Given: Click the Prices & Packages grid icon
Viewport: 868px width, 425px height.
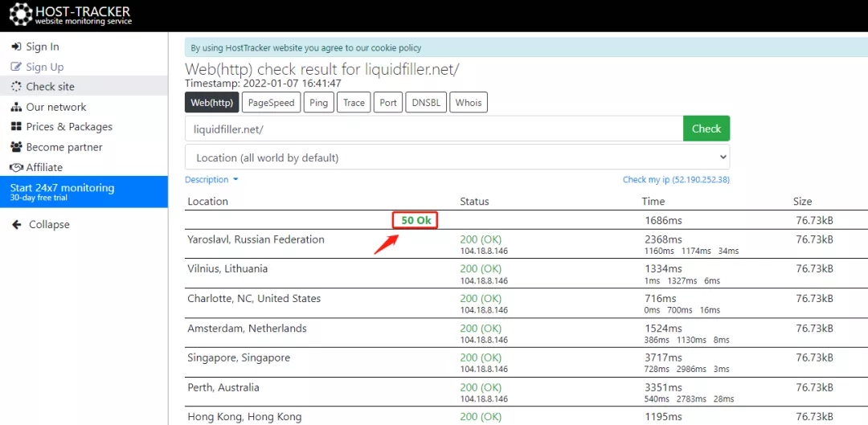Looking at the screenshot, I should tap(16, 127).
